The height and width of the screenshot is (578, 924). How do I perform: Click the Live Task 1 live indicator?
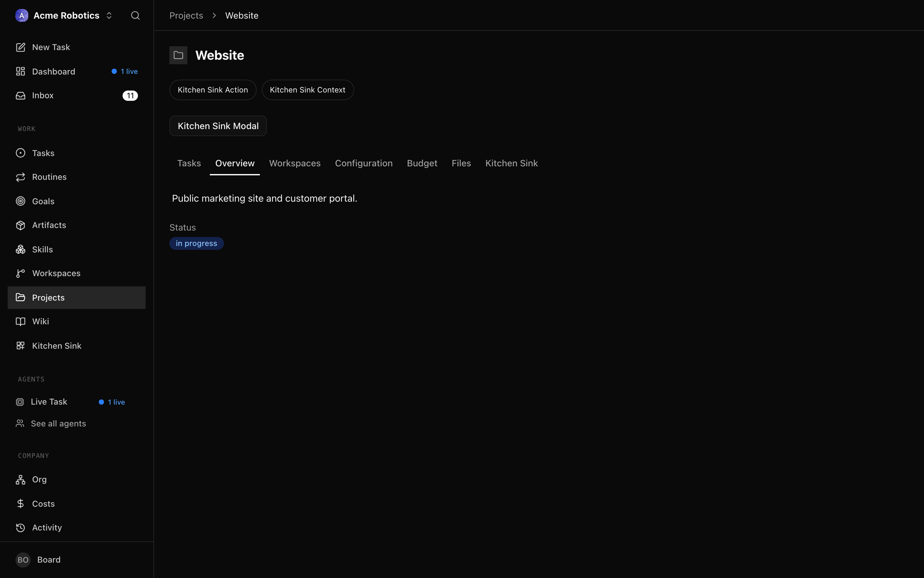pos(112,402)
